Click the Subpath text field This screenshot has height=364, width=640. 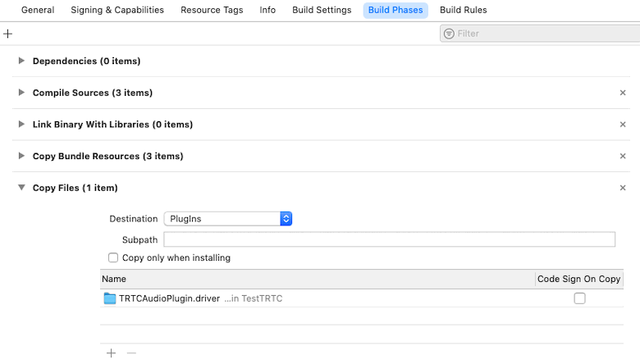[389, 239]
